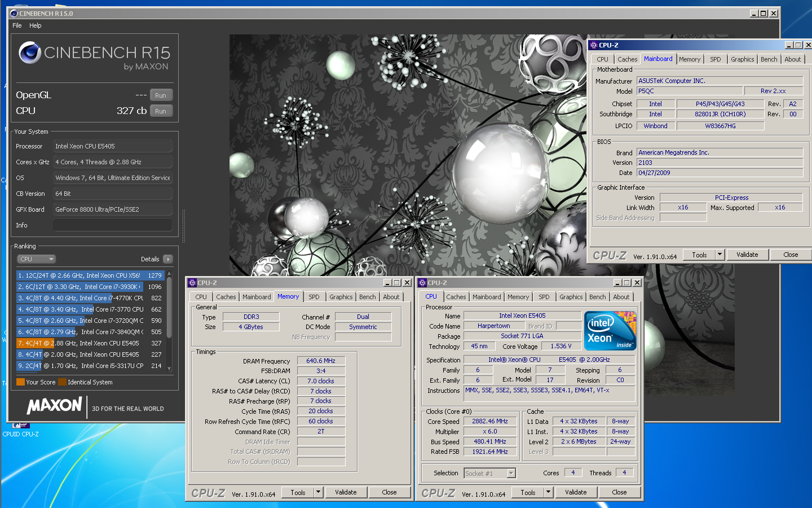Select ranking row 3 Core i7-4770K
This screenshot has width=812, height=508.
pyautogui.click(x=90, y=298)
